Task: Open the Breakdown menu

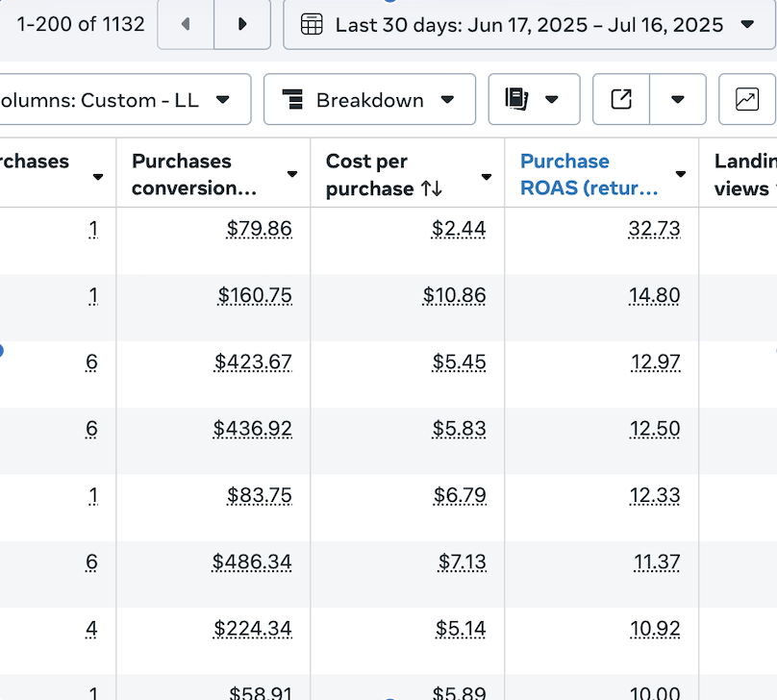Action: [369, 100]
